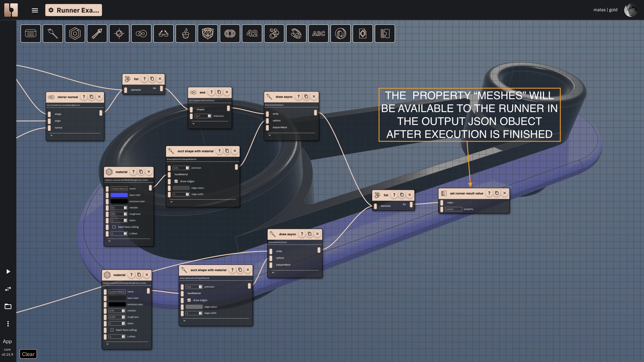This screenshot has height=362, width=644.
Task: Click the Clear button
Action: (x=28, y=354)
